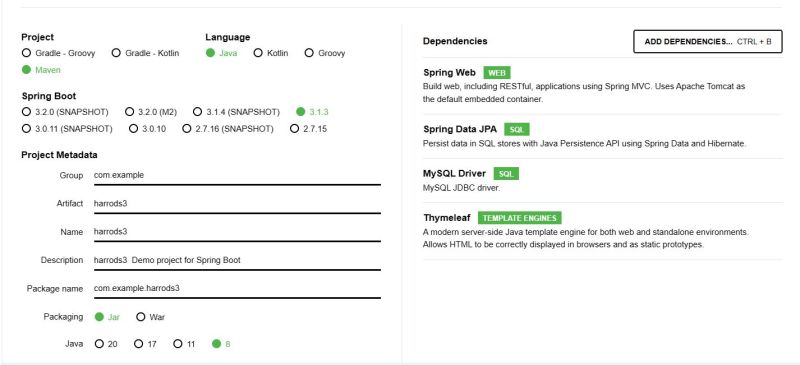Pick Spring Boot version 3.0.10

147,129
